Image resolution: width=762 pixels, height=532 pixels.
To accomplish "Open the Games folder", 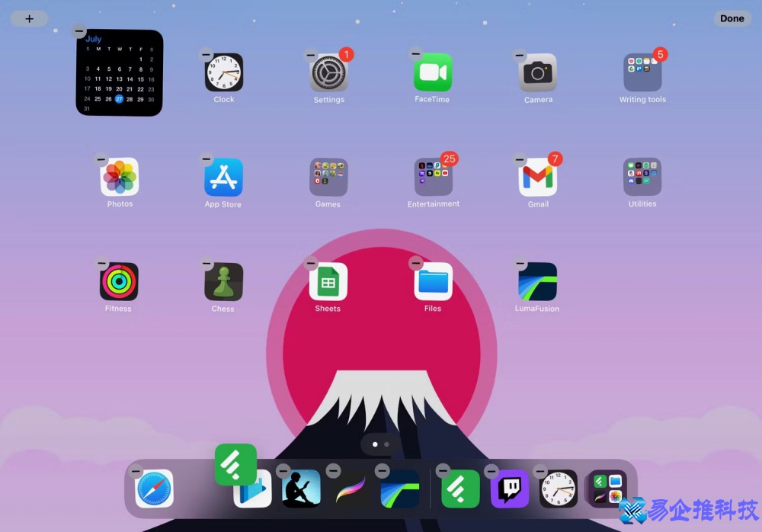I will 328,176.
